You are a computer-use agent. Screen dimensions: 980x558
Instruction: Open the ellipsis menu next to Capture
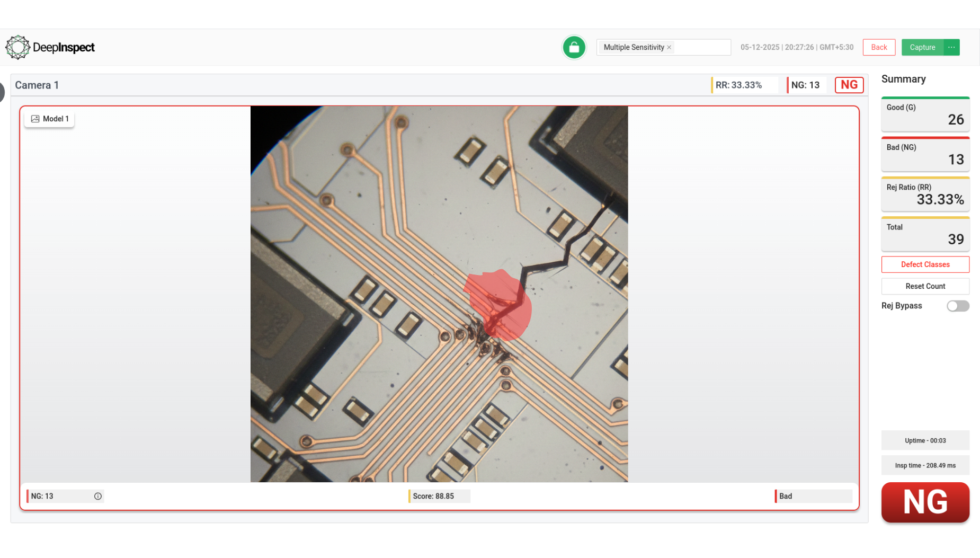click(x=951, y=47)
